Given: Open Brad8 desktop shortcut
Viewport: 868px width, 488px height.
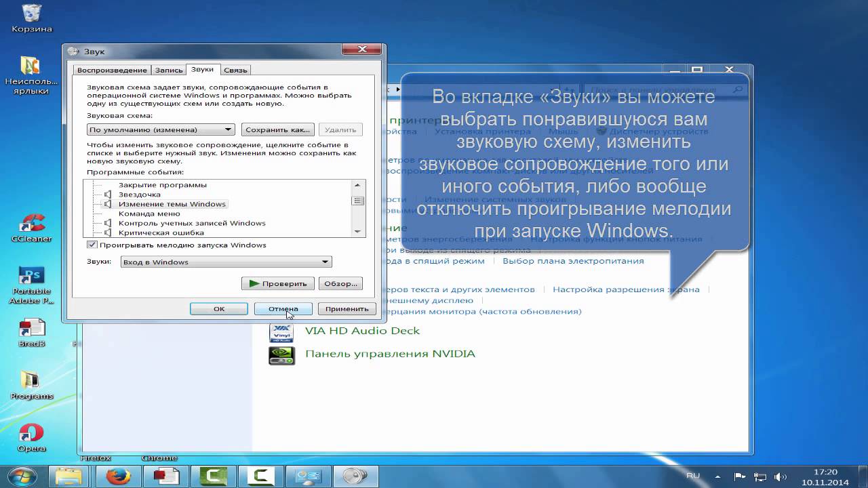Looking at the screenshot, I should tap(31, 333).
